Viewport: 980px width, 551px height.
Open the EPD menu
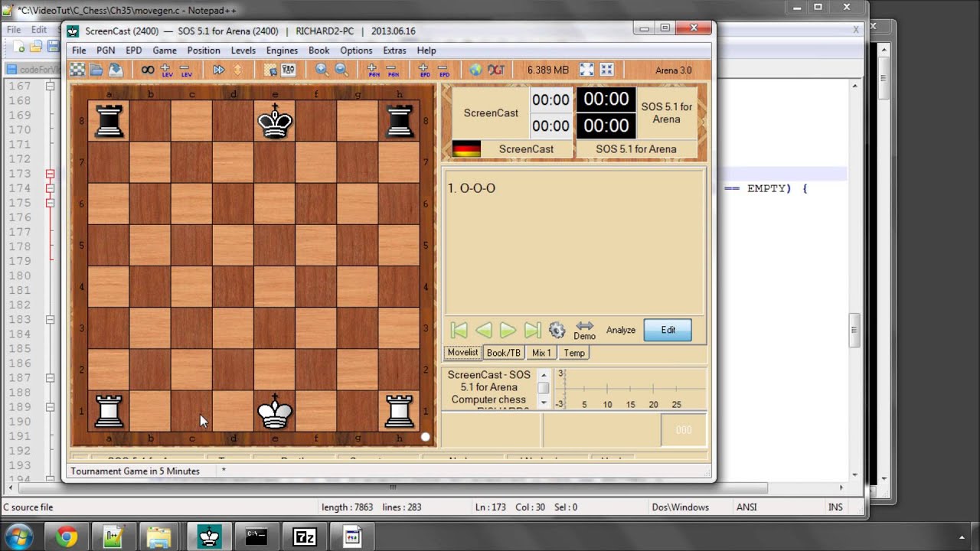134,51
